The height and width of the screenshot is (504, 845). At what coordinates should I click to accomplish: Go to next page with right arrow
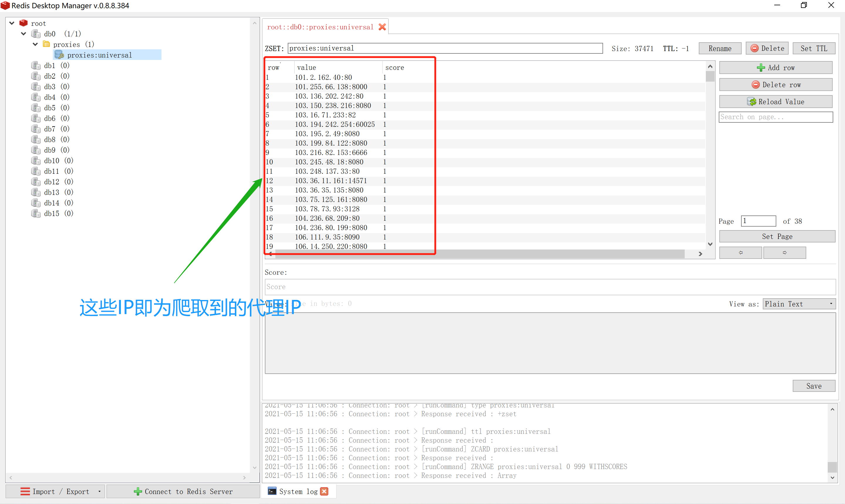click(785, 253)
